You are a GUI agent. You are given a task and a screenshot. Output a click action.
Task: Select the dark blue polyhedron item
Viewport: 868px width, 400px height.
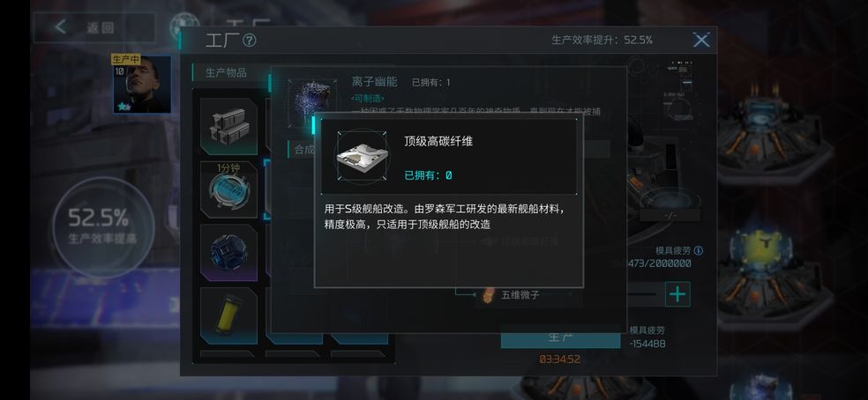click(x=228, y=253)
